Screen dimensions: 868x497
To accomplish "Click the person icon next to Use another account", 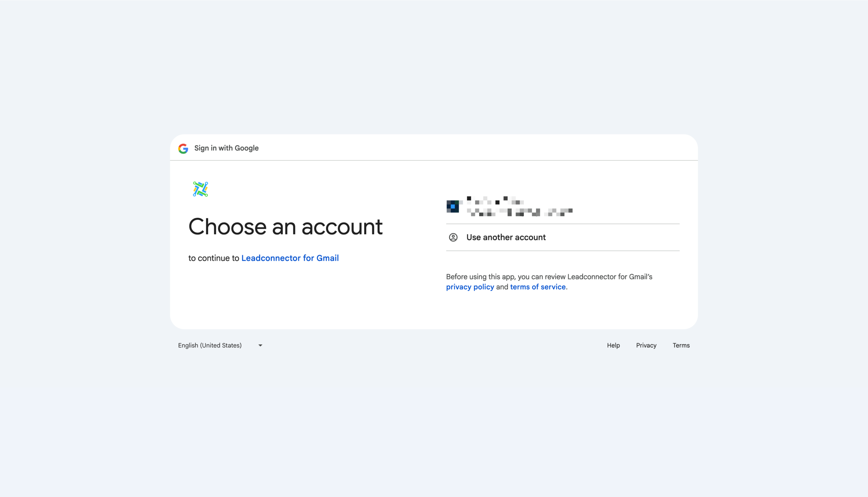I will click(454, 237).
